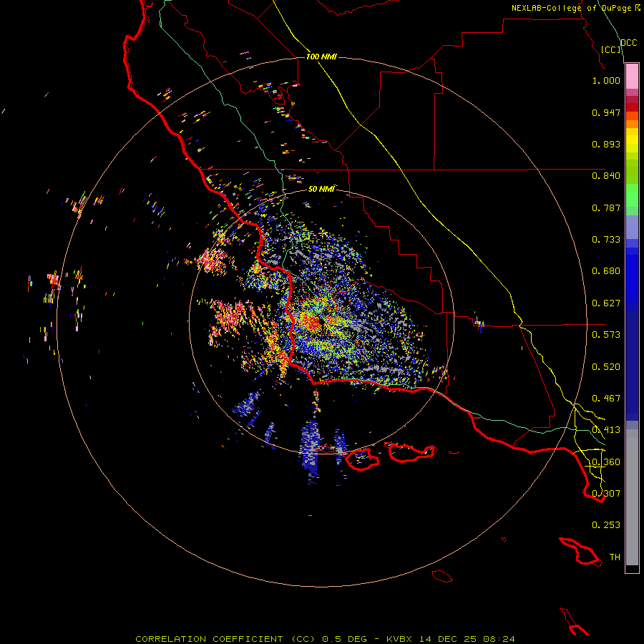Click the 0.947 color scale value
Viewport: 644px width, 644px height.
(x=606, y=112)
